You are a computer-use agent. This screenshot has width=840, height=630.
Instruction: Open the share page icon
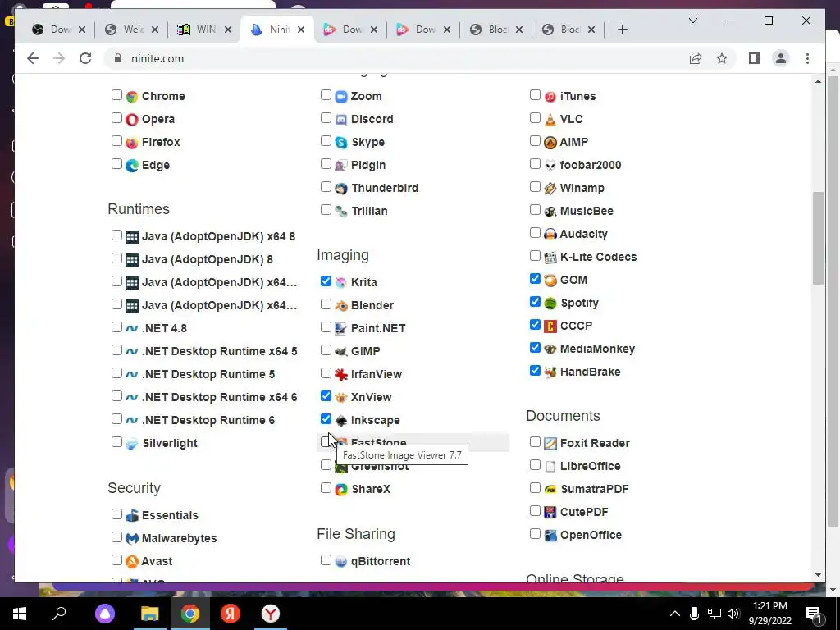point(696,58)
